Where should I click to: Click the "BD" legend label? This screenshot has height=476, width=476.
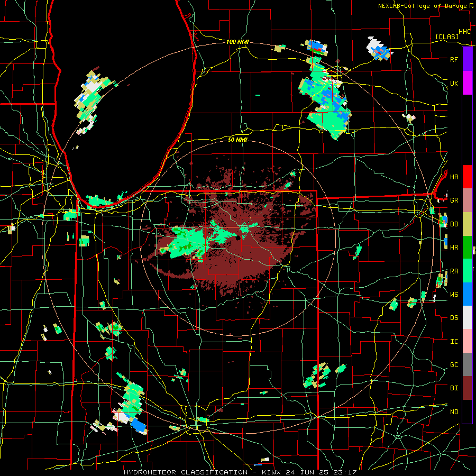click(x=454, y=224)
